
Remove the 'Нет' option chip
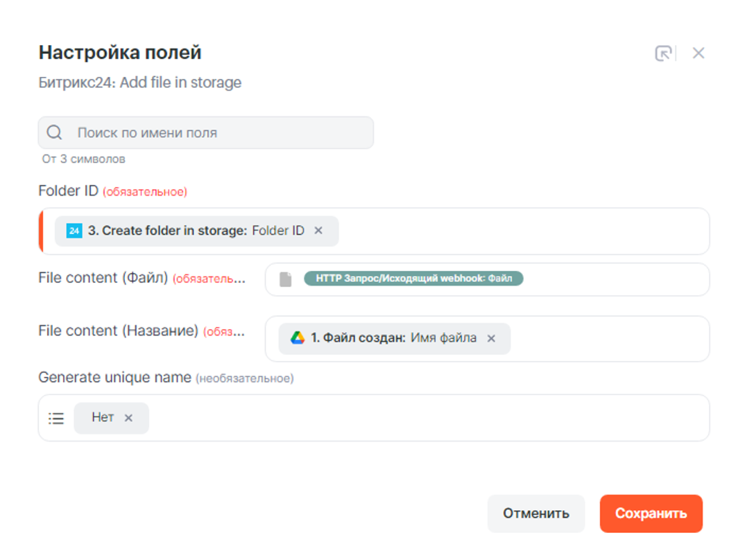pos(128,418)
